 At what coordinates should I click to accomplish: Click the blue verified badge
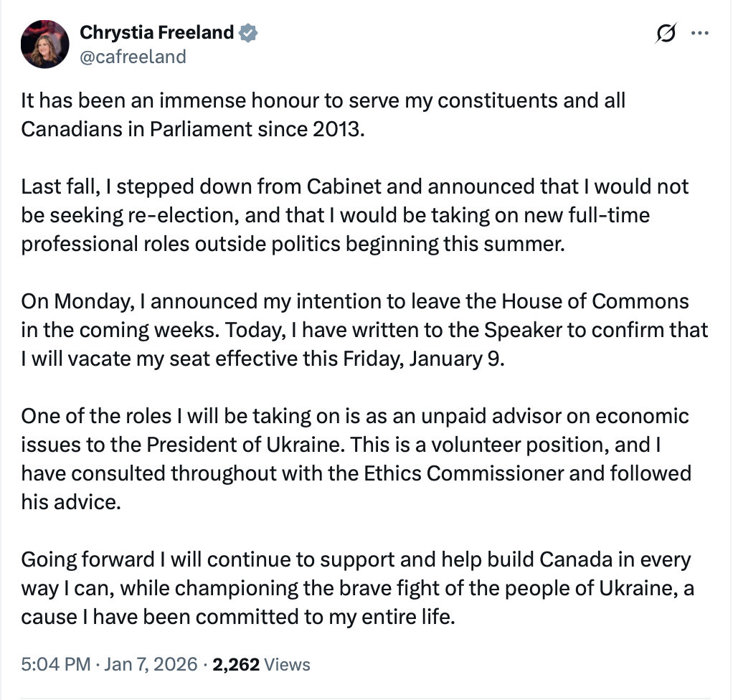click(x=249, y=32)
